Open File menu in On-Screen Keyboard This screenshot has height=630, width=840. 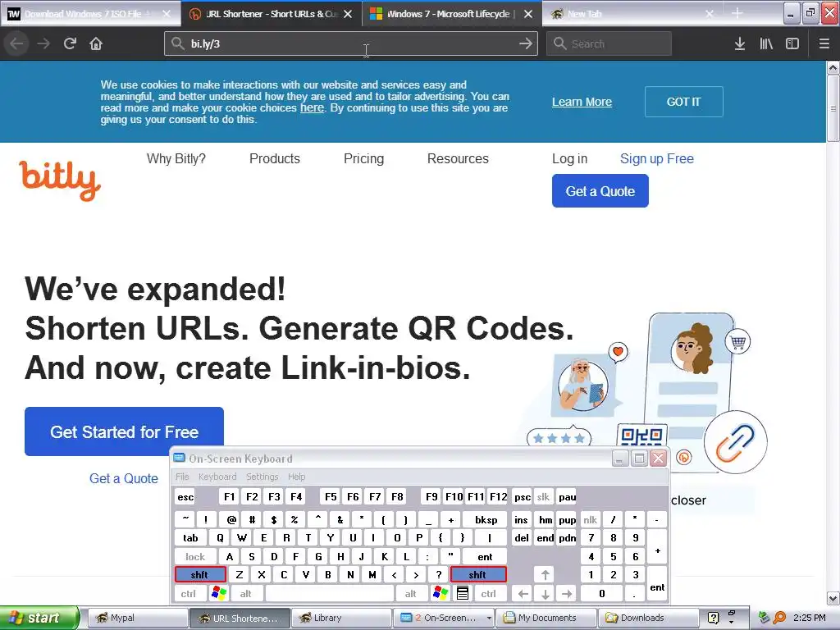coord(182,477)
